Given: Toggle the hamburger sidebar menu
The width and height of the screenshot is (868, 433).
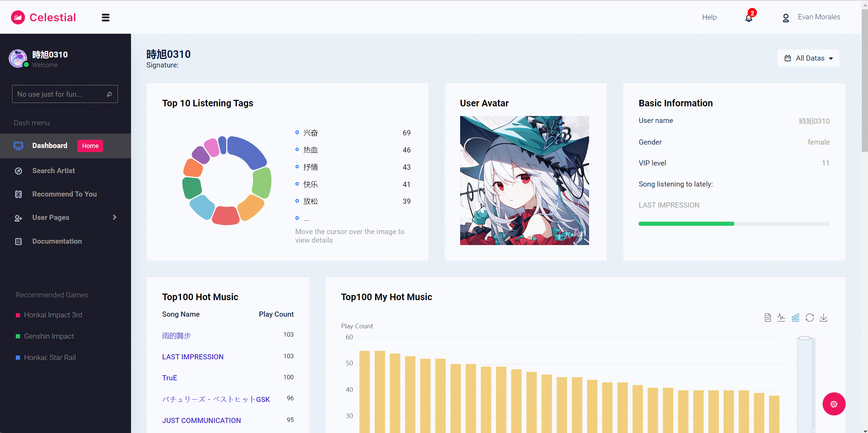Looking at the screenshot, I should click(106, 18).
